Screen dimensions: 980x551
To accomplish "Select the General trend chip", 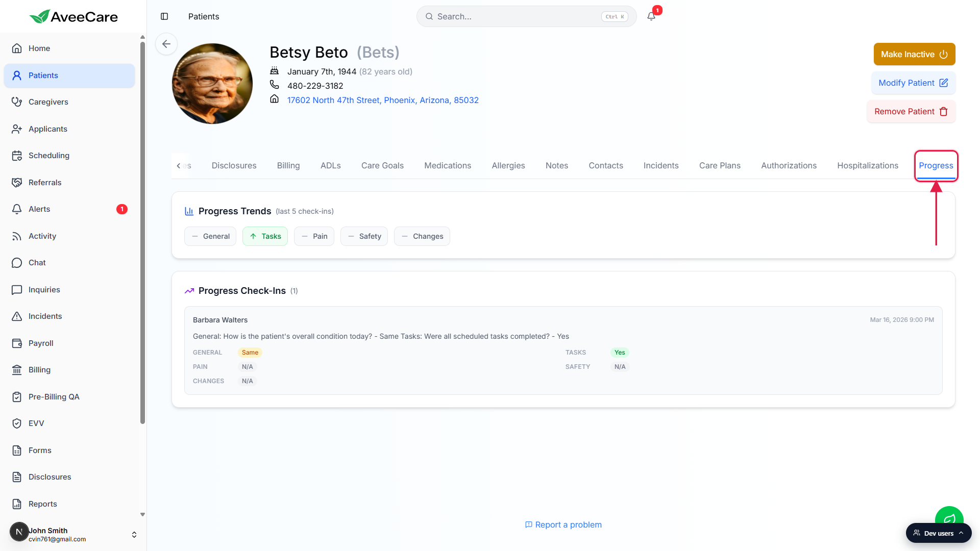I will click(x=210, y=236).
